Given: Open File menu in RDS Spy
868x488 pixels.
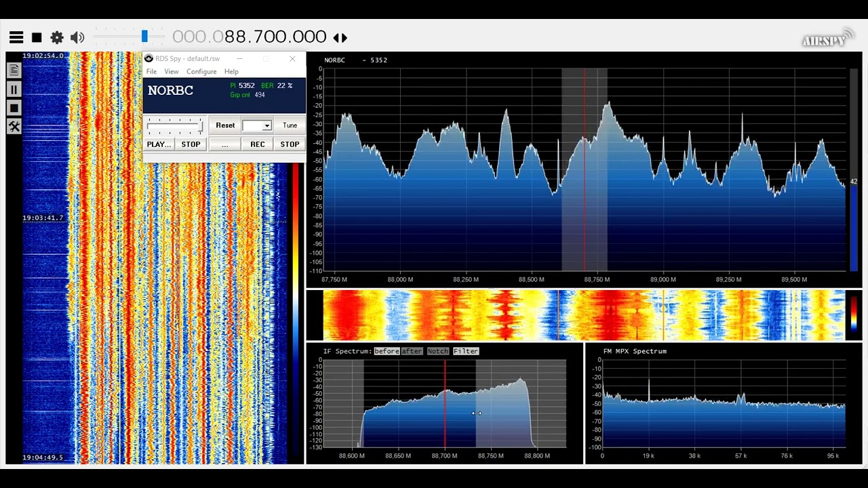Looking at the screenshot, I should pos(151,72).
